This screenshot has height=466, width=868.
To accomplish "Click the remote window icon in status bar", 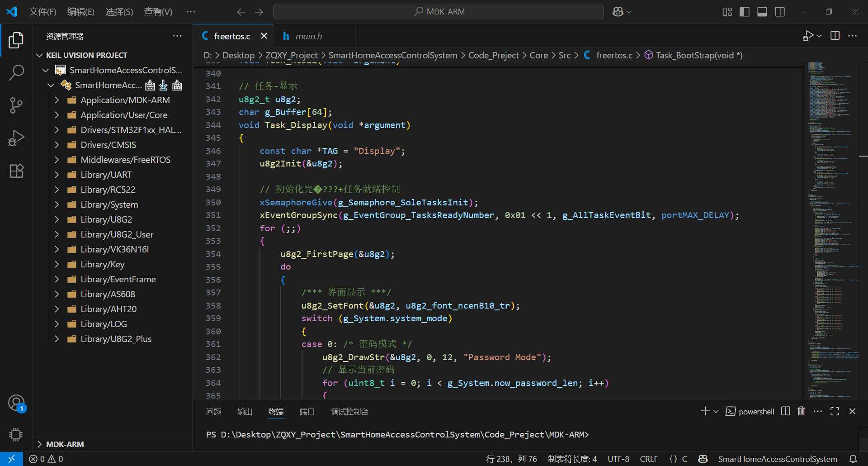I will point(11,459).
